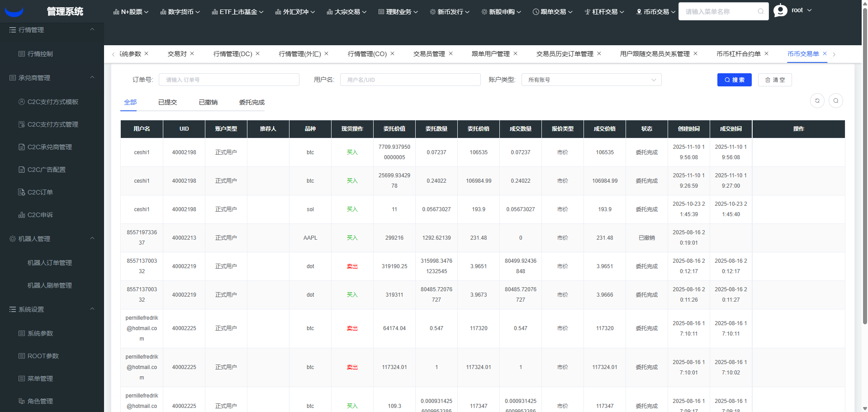
Task: Open the 账户类型 dropdown
Action: point(591,80)
